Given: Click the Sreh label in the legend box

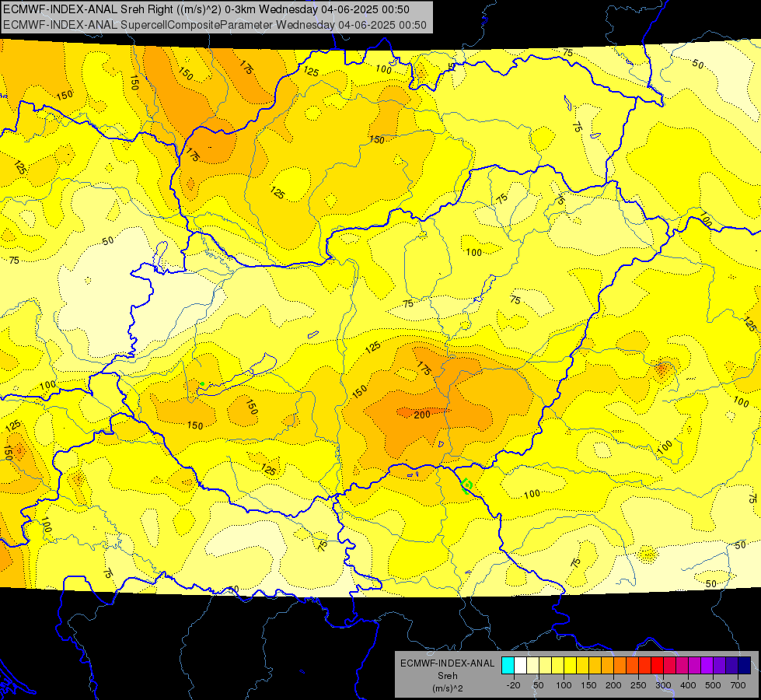Looking at the screenshot, I should 447,676.
